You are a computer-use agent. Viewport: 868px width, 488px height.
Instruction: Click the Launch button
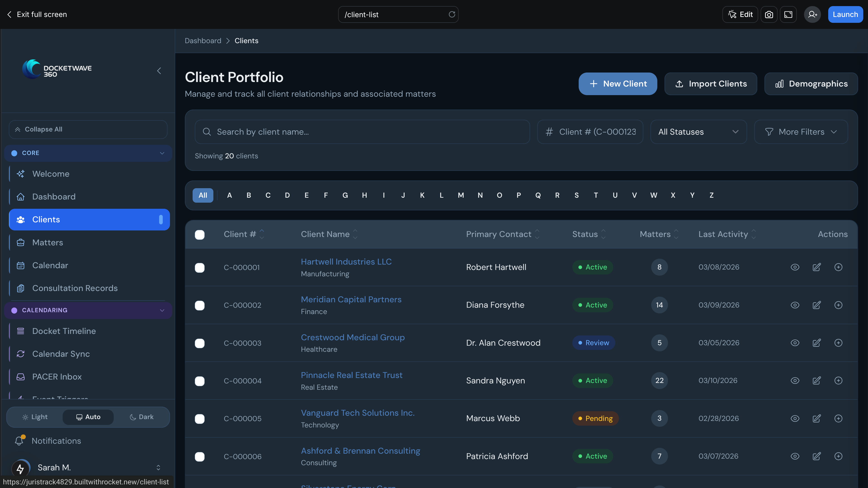(x=845, y=14)
